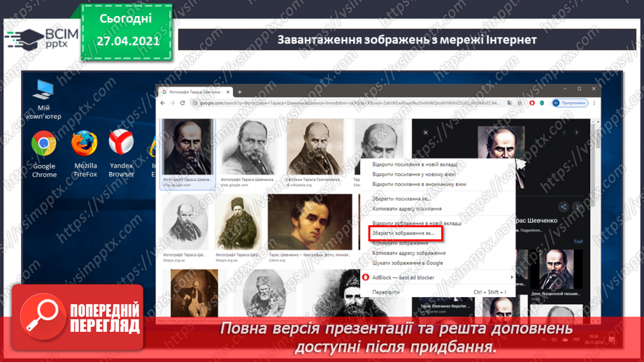
Task: Select the Фотографія Тараса Шевченка browser tab
Action: [x=196, y=92]
